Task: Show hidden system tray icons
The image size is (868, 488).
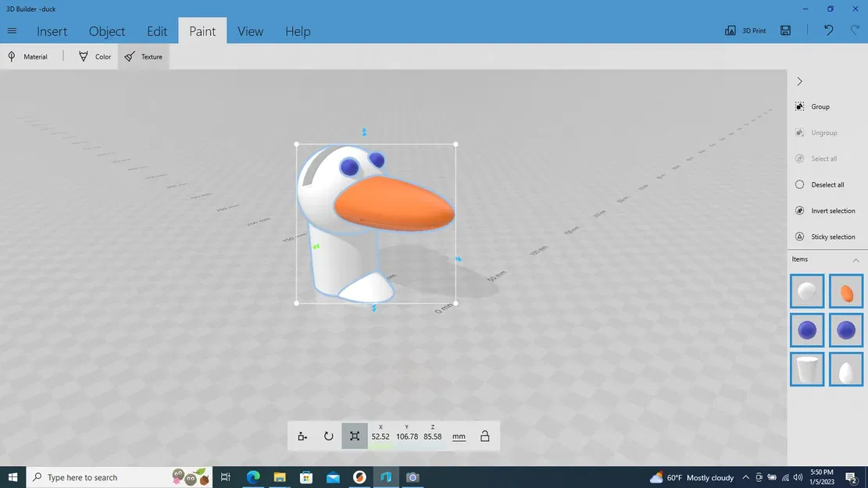Action: 745,477
